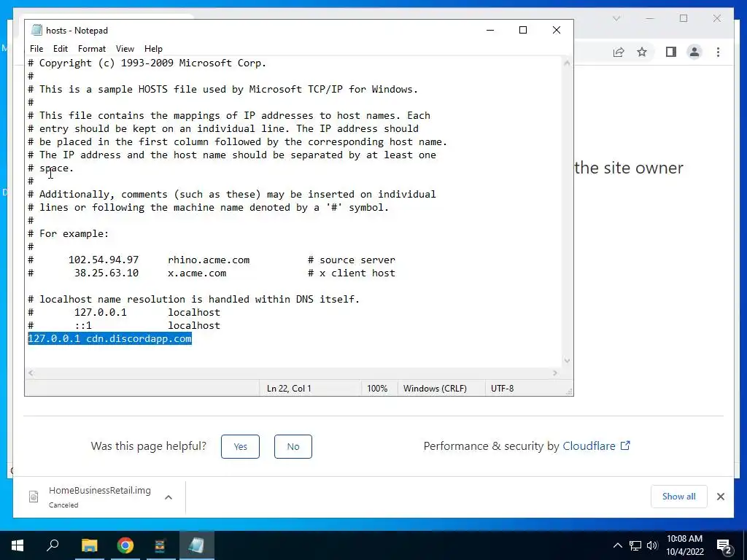The width and height of the screenshot is (747, 560).
Task: Switch to Chrome in the taskbar
Action: (x=125, y=545)
